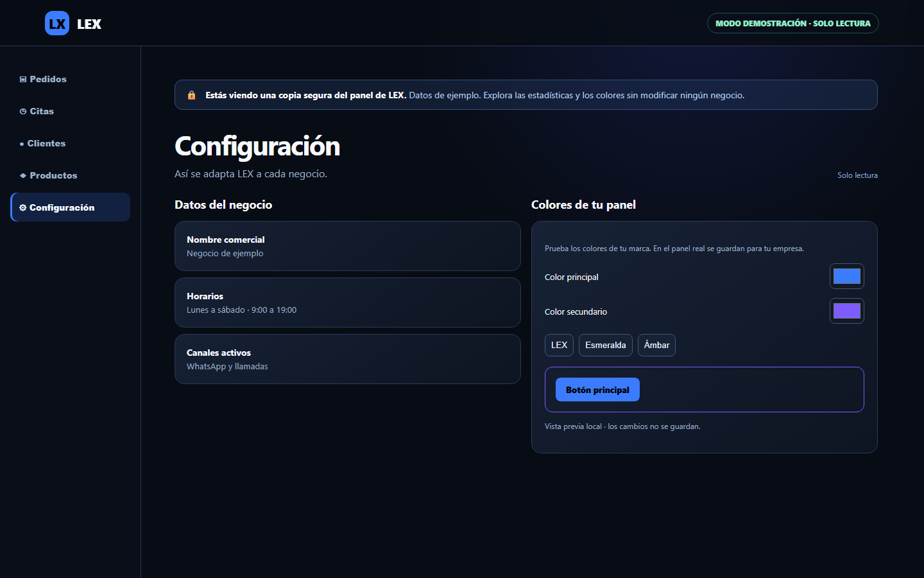
Task: Select the Horarios card
Action: (x=348, y=302)
